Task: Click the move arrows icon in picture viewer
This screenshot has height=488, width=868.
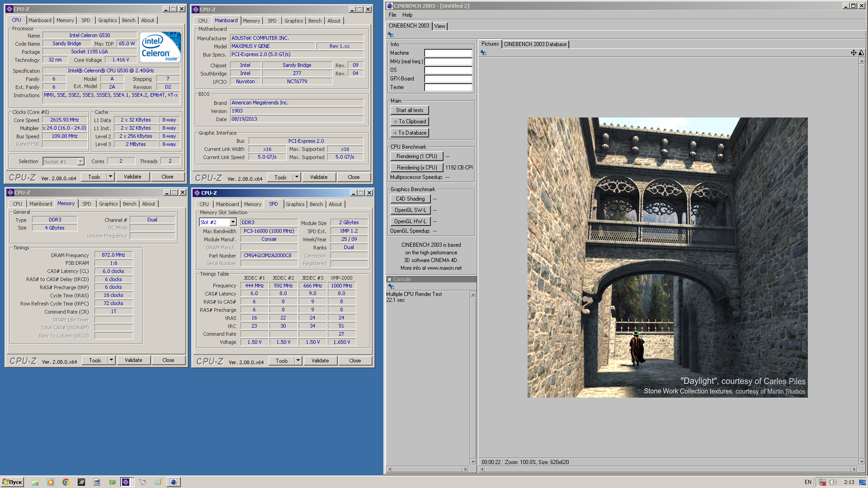Action: pos(854,53)
